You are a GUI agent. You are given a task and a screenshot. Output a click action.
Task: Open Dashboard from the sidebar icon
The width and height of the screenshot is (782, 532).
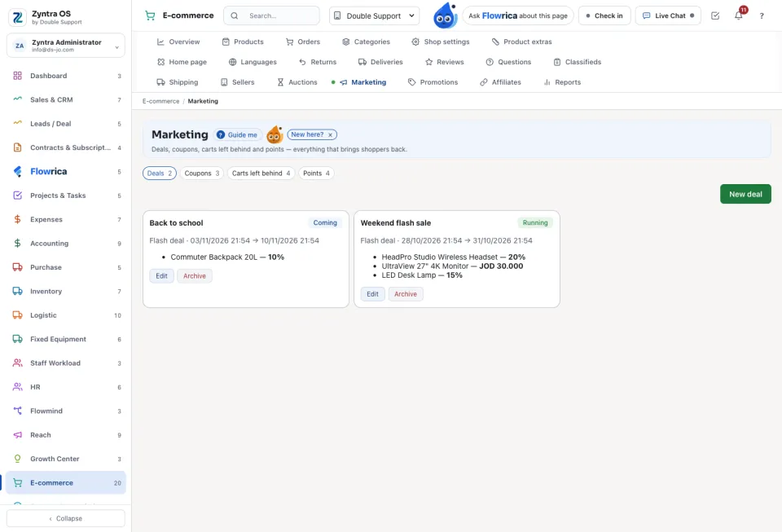coord(17,76)
